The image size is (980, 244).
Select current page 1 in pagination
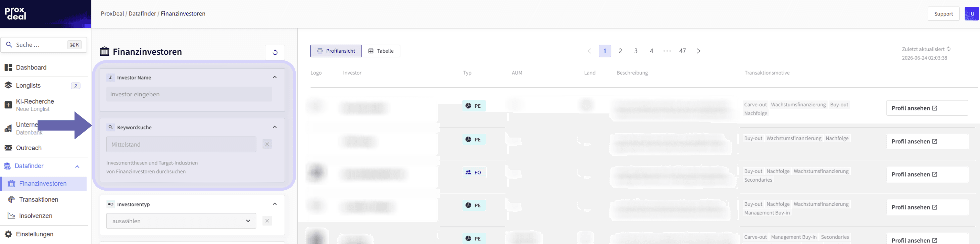(605, 51)
